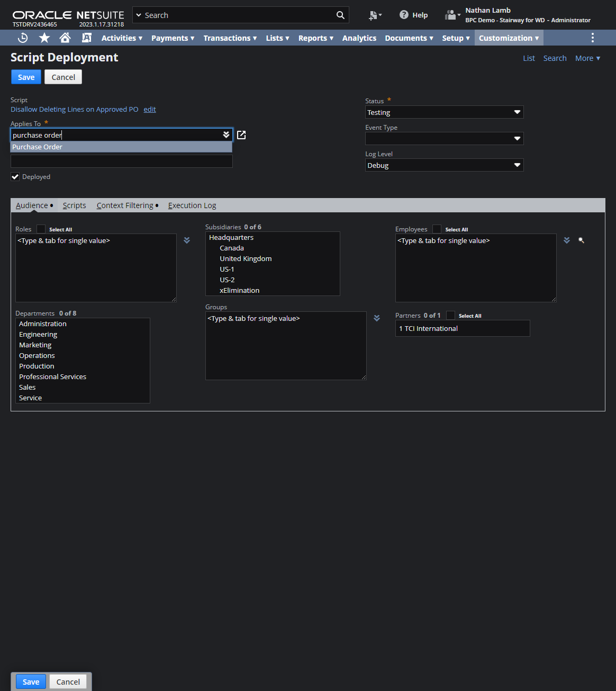The height and width of the screenshot is (691, 616).
Task: Click into the Employees multi-select box
Action: coord(476,268)
